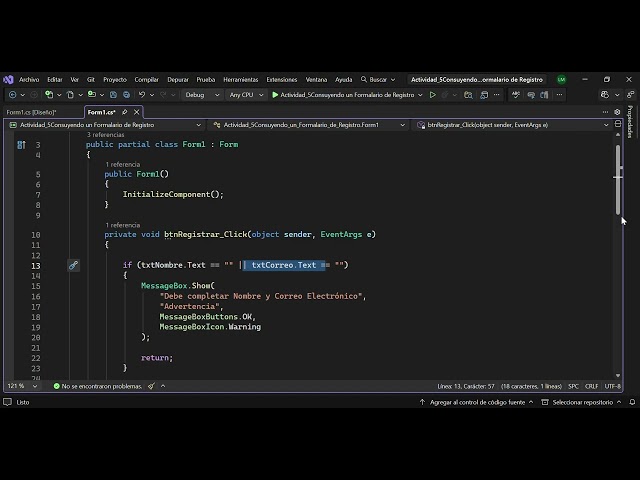Open the Archivo menu

coord(29,80)
